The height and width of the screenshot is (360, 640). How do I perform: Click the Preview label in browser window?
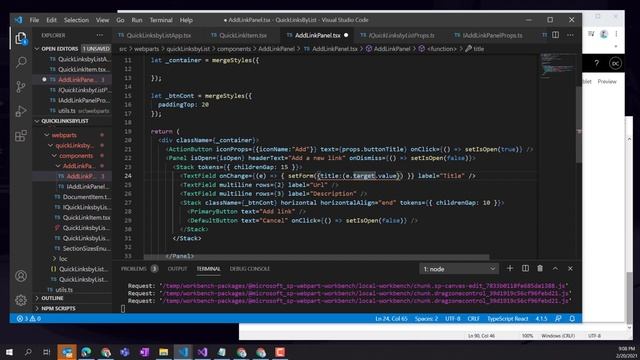point(607,82)
